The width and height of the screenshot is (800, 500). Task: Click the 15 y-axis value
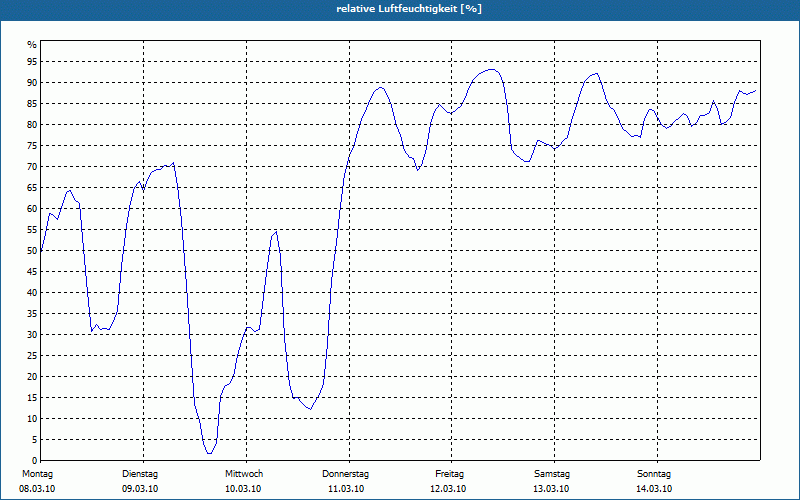(x=32, y=398)
